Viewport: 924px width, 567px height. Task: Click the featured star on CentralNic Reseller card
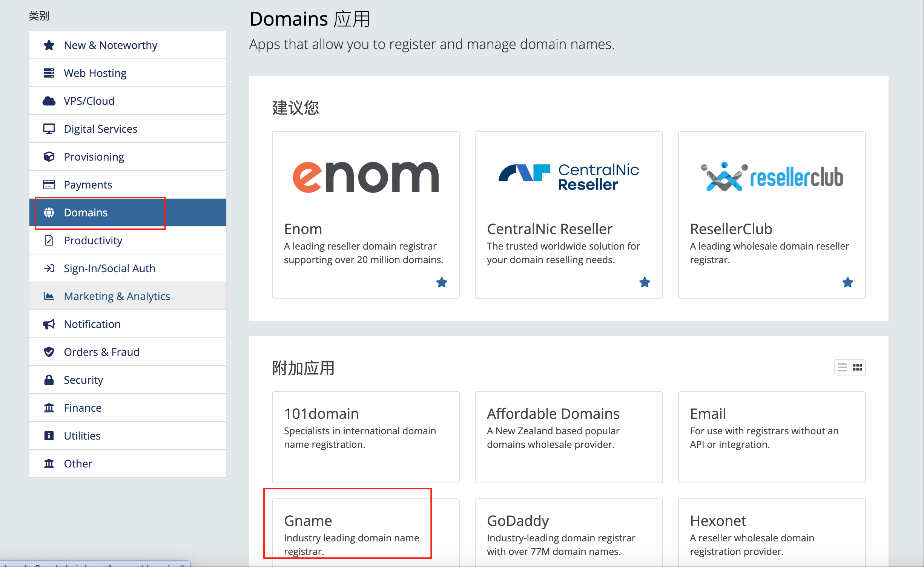[645, 282]
